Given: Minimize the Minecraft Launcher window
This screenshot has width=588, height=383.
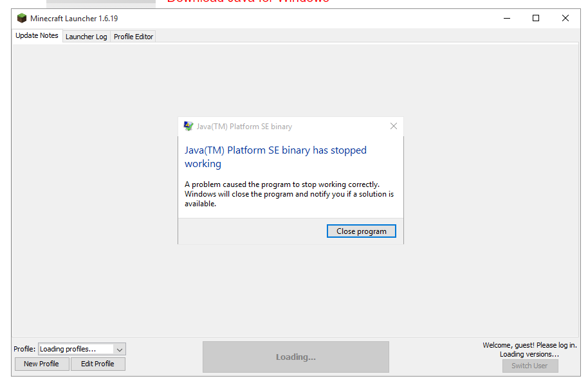Looking at the screenshot, I should (507, 18).
